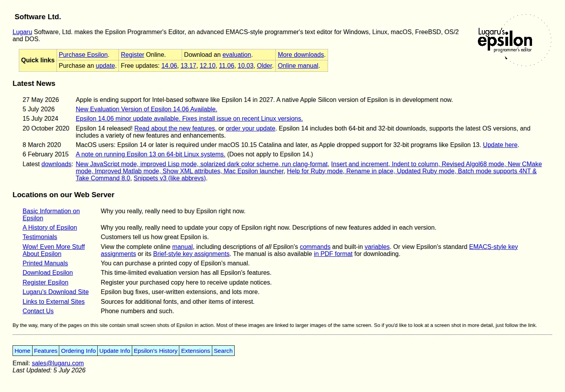Select the Older free updates link
The height and width of the screenshot is (392, 565).
coord(264,66)
